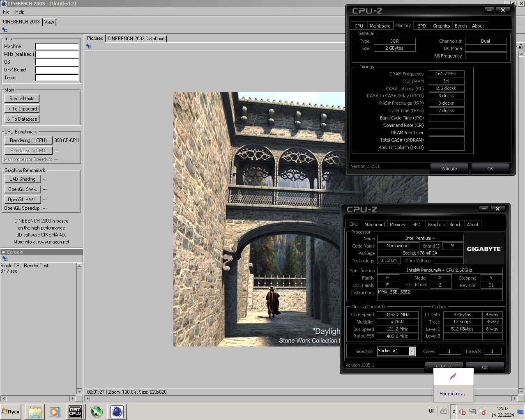Click the console vertical scrollbar up arrow
The height and width of the screenshot is (420, 525).
pyautogui.click(x=79, y=266)
